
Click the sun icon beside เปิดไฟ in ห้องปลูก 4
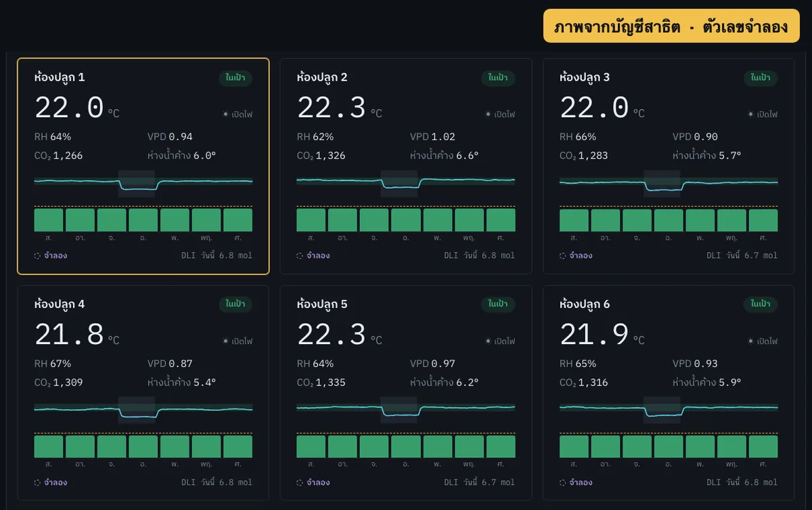pos(226,341)
